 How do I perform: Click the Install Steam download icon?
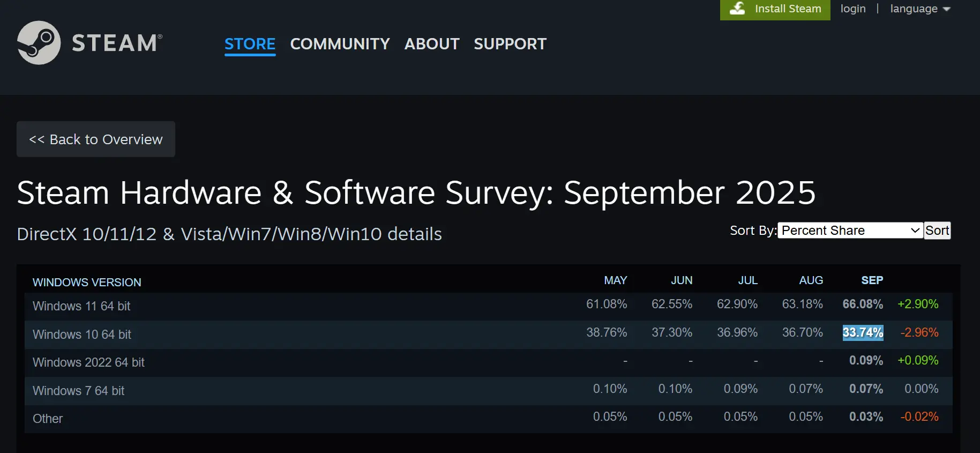pyautogui.click(x=737, y=9)
